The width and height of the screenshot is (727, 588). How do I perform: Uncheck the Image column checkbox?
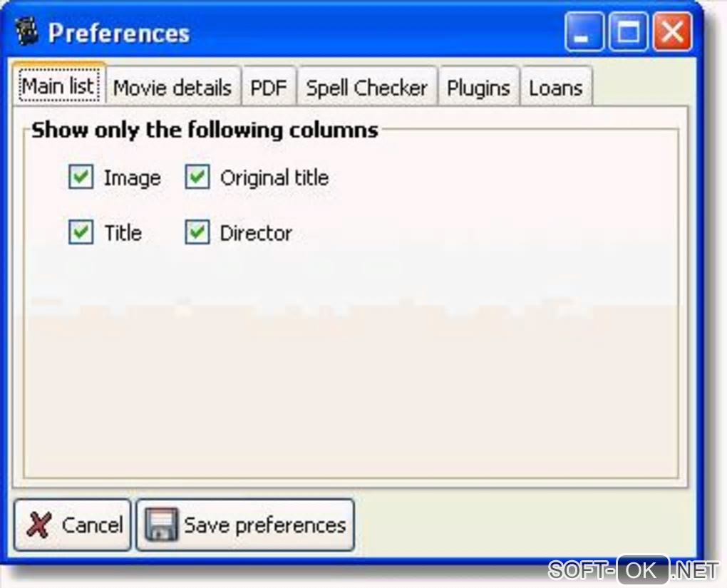81,177
